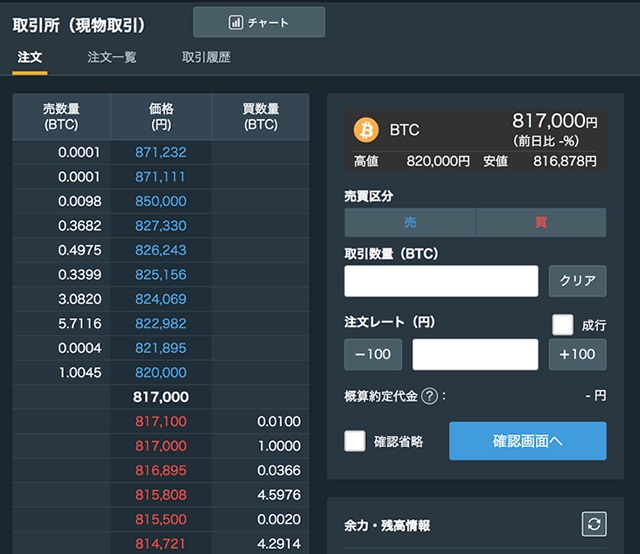
Task: Pick the 817,100 bid price row
Action: point(160,422)
